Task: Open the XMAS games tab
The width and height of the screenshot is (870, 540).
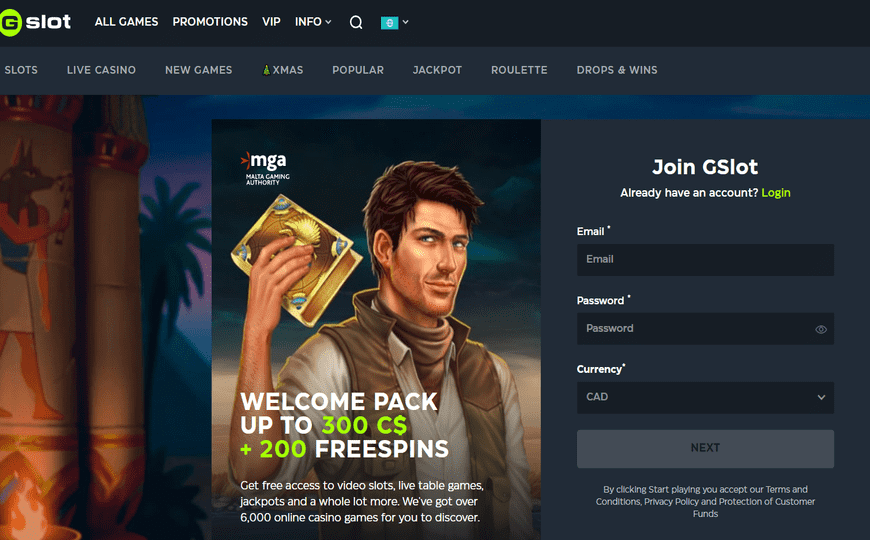Action: click(x=283, y=70)
